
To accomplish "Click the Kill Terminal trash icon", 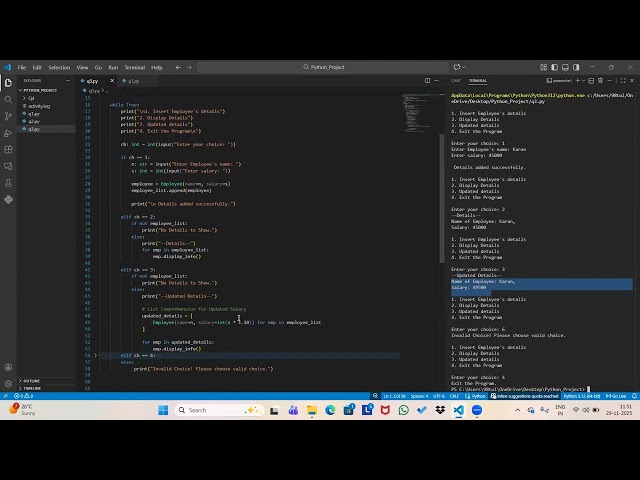I will pyautogui.click(x=600, y=81).
